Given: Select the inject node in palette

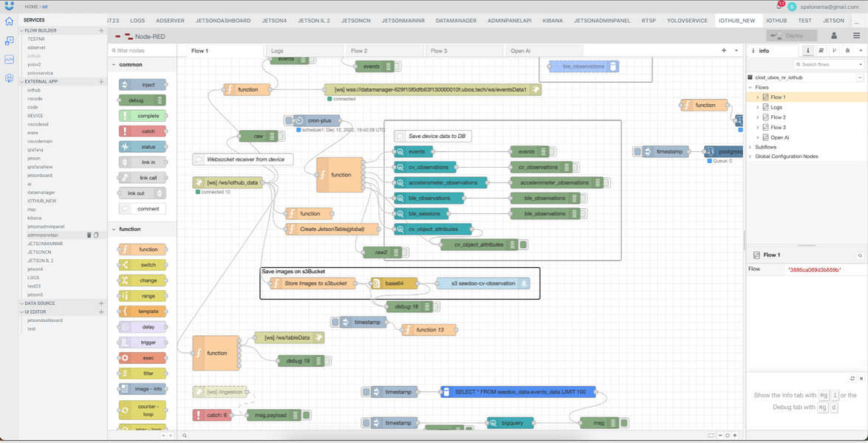Looking at the screenshot, I should pos(143,85).
